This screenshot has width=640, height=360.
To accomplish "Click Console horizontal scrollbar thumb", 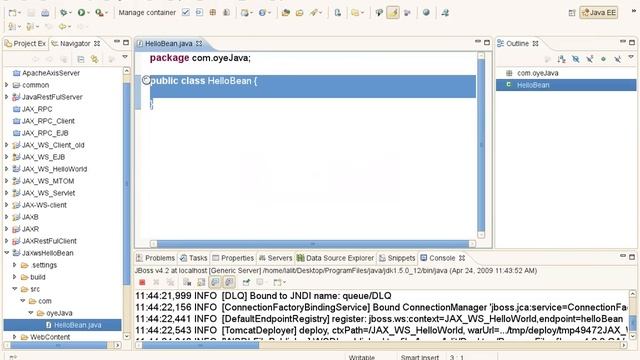I will [200, 345].
